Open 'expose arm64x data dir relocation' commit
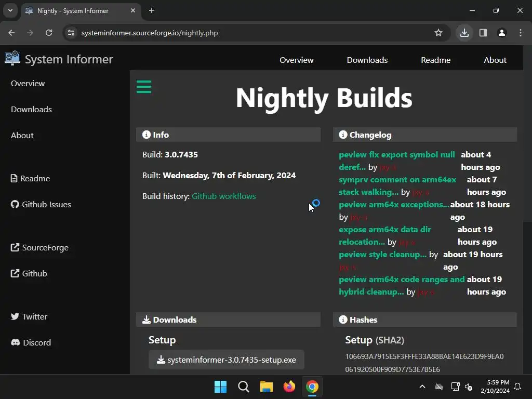The image size is (532, 399). point(385,235)
